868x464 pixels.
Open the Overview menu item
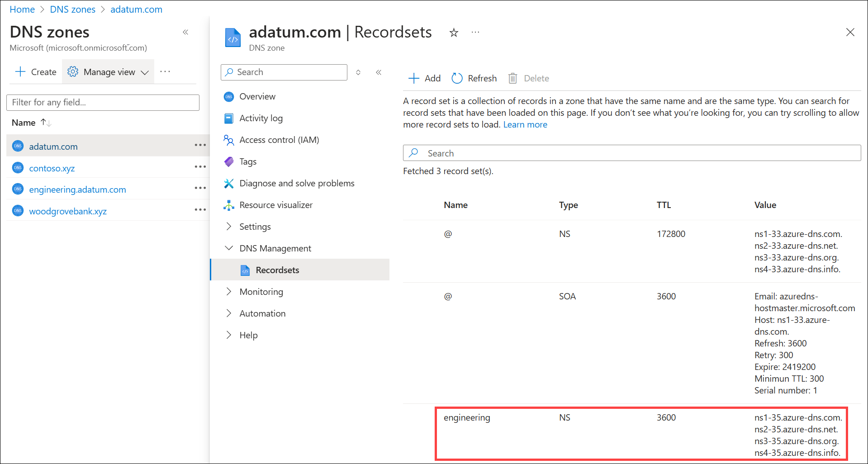pos(257,96)
